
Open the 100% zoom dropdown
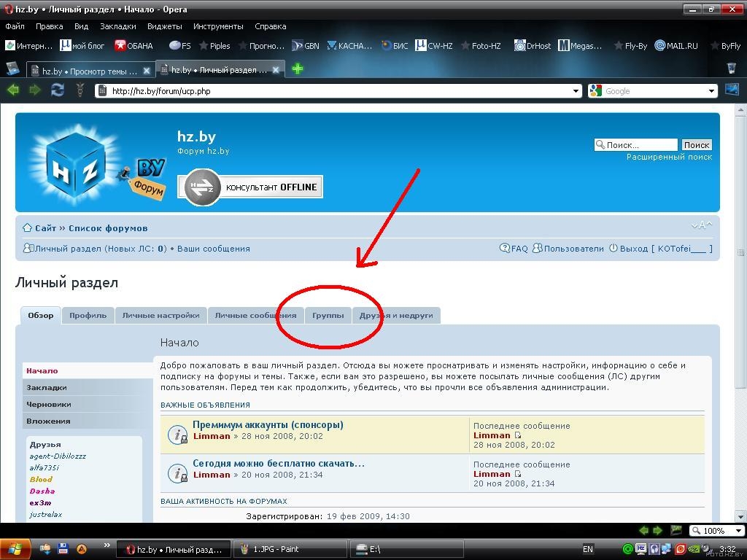(x=739, y=531)
